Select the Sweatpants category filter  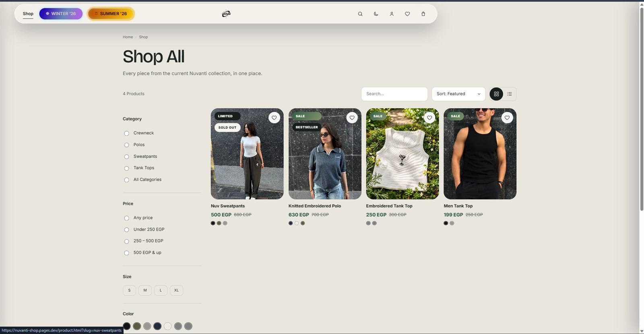126,156
